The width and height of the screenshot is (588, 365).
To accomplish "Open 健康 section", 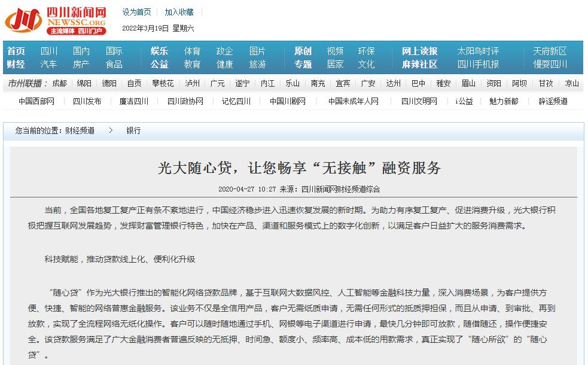I will pyautogui.click(x=225, y=65).
